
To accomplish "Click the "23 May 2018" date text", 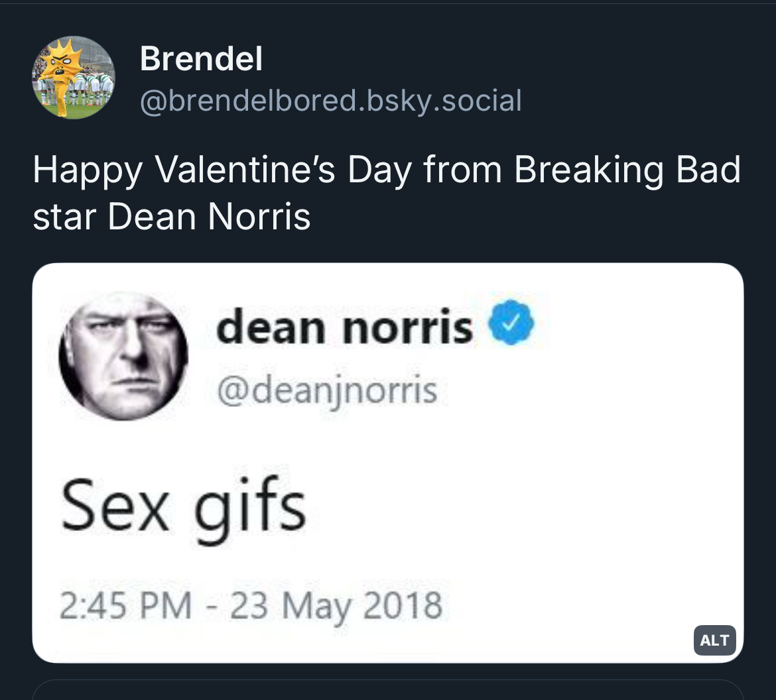I will tap(336, 605).
